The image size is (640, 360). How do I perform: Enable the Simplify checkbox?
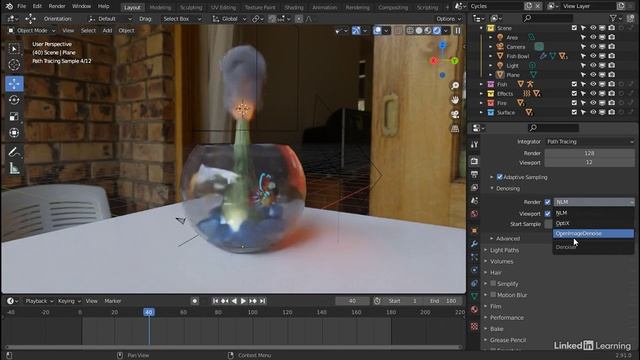click(x=493, y=283)
